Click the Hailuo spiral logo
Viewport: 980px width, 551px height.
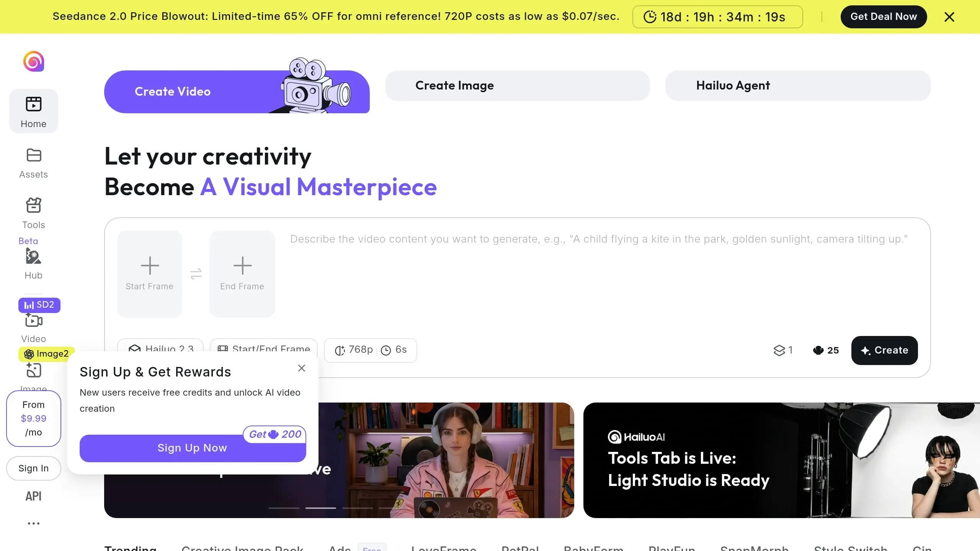pos(34,61)
